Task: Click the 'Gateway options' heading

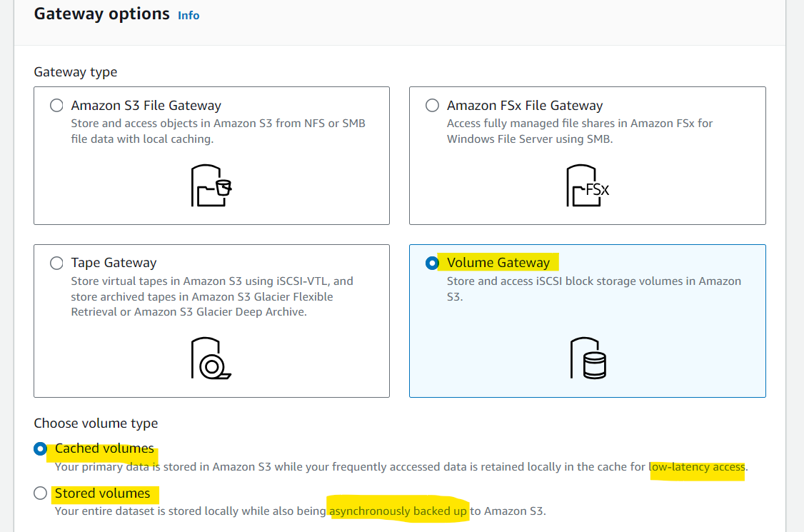Action: click(101, 14)
